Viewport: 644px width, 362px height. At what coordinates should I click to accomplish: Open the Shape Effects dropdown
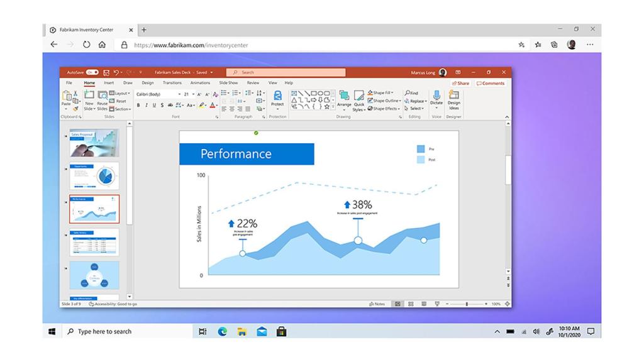(384, 109)
